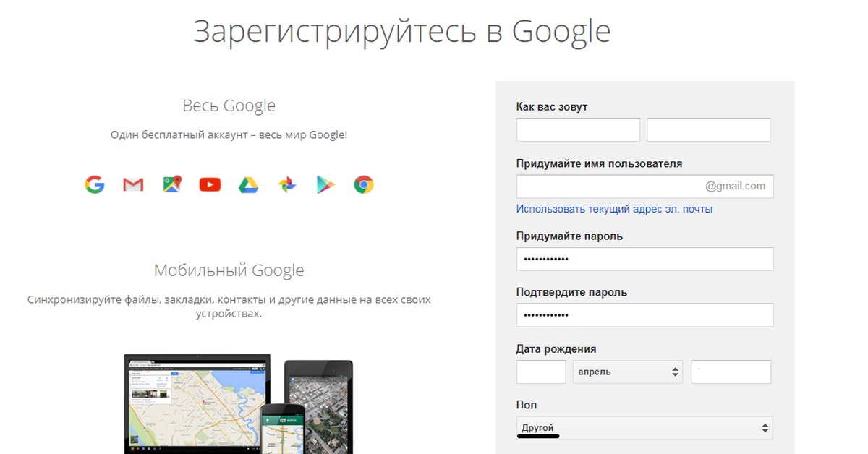Image resolution: width=868 pixels, height=454 pixels.
Task: Click the Google Maps icon
Action: [x=171, y=185]
